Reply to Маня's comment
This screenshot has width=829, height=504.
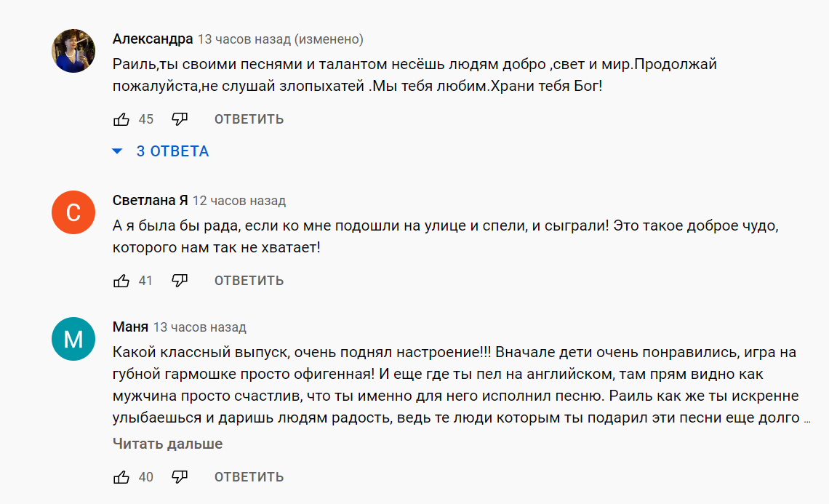tap(249, 477)
